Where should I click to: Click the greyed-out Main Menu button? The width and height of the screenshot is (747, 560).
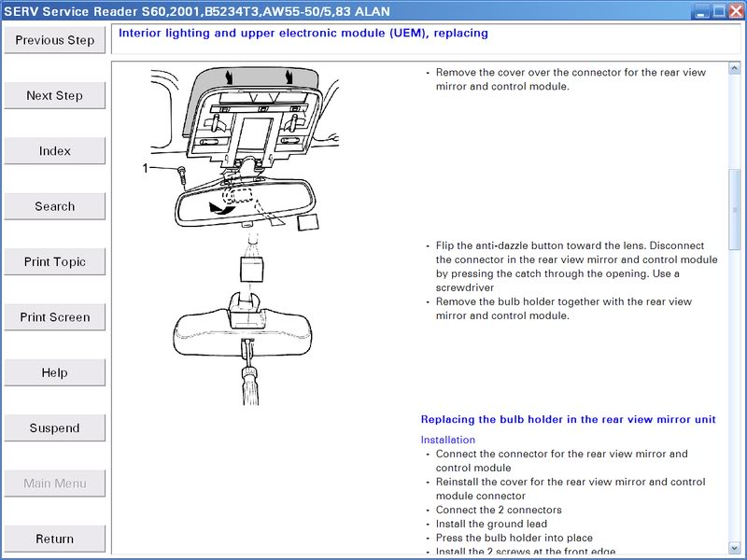[55, 483]
